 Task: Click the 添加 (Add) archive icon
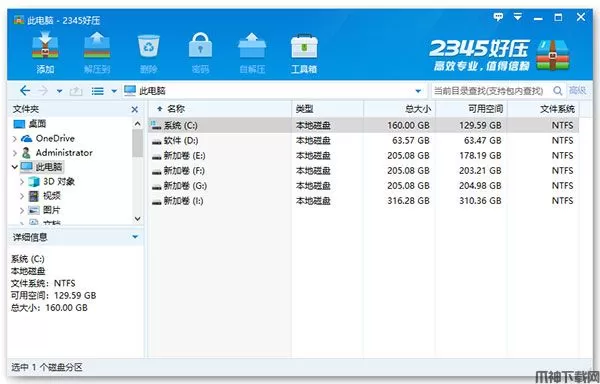coord(45,45)
